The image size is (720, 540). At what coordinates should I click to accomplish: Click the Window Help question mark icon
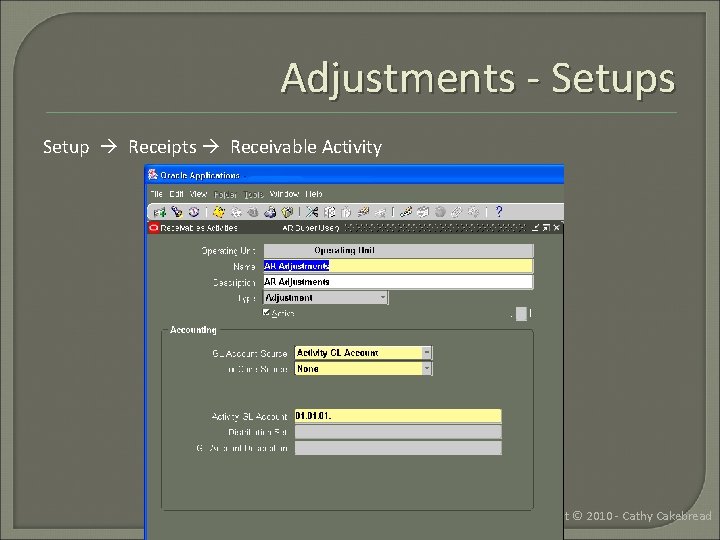coord(499,212)
